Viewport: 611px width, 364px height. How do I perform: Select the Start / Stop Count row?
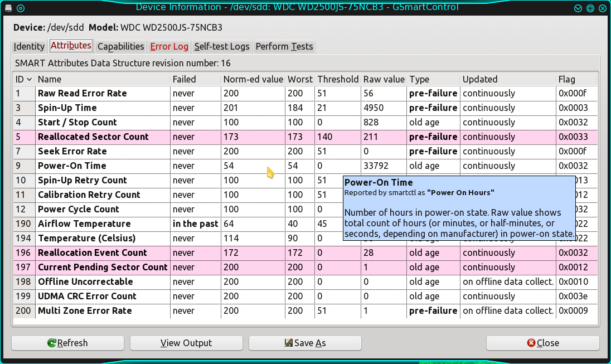pos(305,123)
